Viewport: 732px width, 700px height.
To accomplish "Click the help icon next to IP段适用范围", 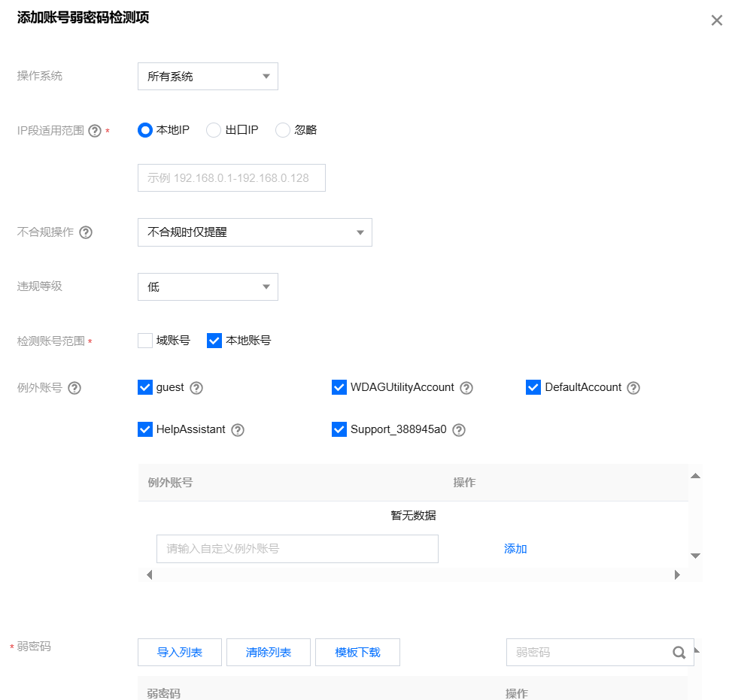I will click(x=94, y=130).
